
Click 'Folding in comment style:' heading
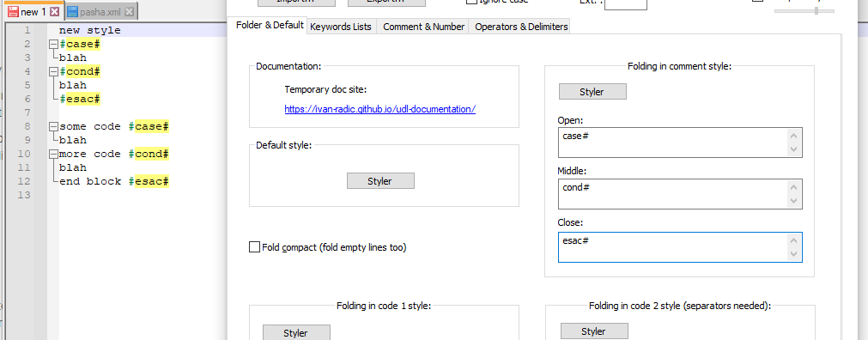pyautogui.click(x=680, y=66)
